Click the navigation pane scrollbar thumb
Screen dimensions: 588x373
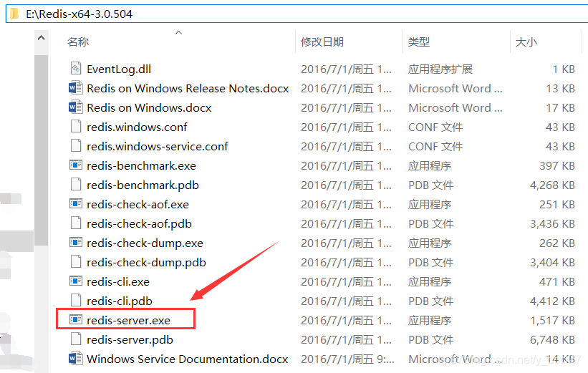[x=42, y=150]
